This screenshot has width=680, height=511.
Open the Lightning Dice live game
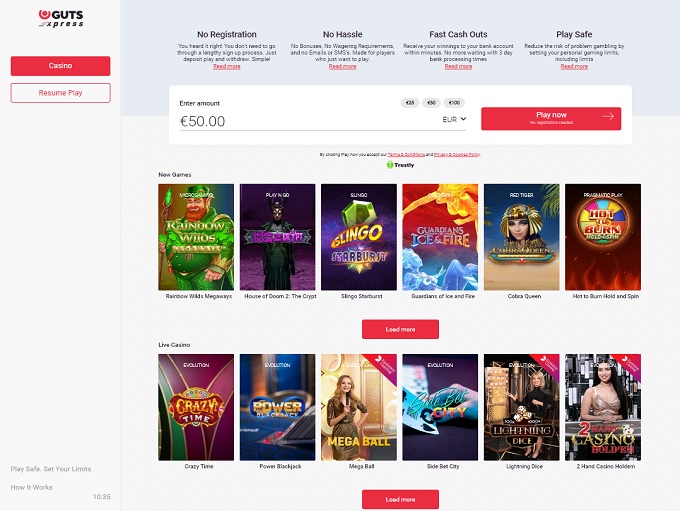[x=522, y=407]
